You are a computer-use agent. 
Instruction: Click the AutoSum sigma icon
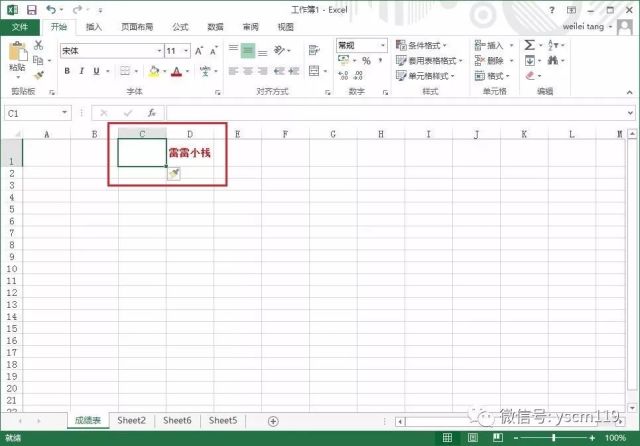529,45
